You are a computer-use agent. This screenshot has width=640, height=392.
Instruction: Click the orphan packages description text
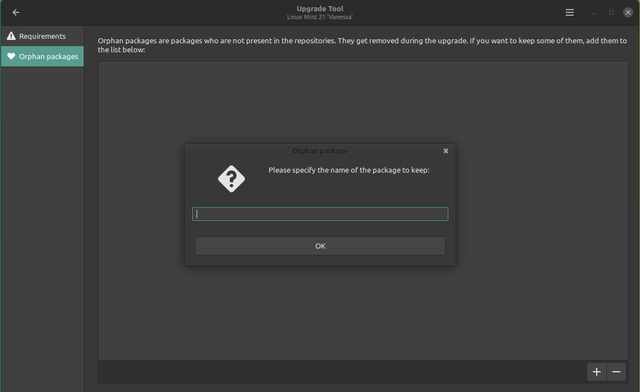(362, 45)
